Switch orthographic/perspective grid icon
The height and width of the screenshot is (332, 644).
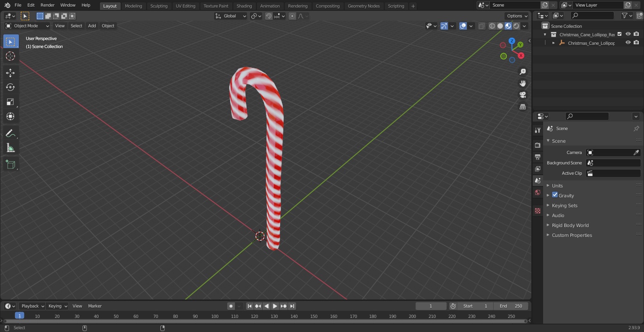522,107
